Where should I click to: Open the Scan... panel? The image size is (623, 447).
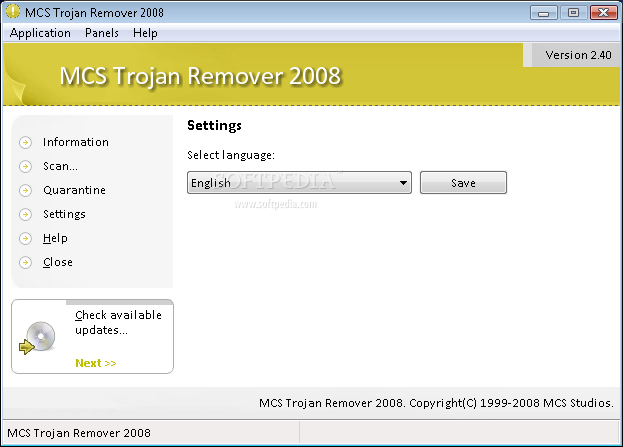(60, 166)
